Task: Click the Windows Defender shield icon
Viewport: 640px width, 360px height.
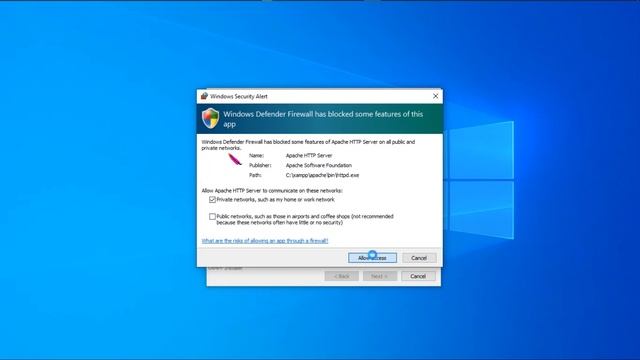Action: 211,118
